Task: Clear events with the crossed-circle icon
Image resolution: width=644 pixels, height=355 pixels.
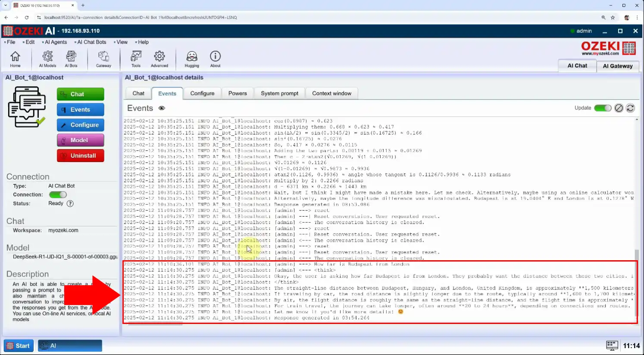Action: 619,108
